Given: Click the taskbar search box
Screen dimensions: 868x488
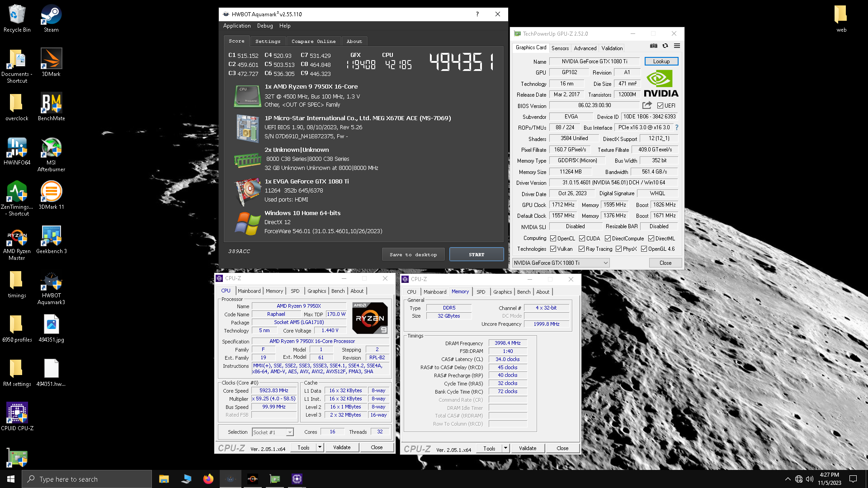Looking at the screenshot, I should 87,479.
